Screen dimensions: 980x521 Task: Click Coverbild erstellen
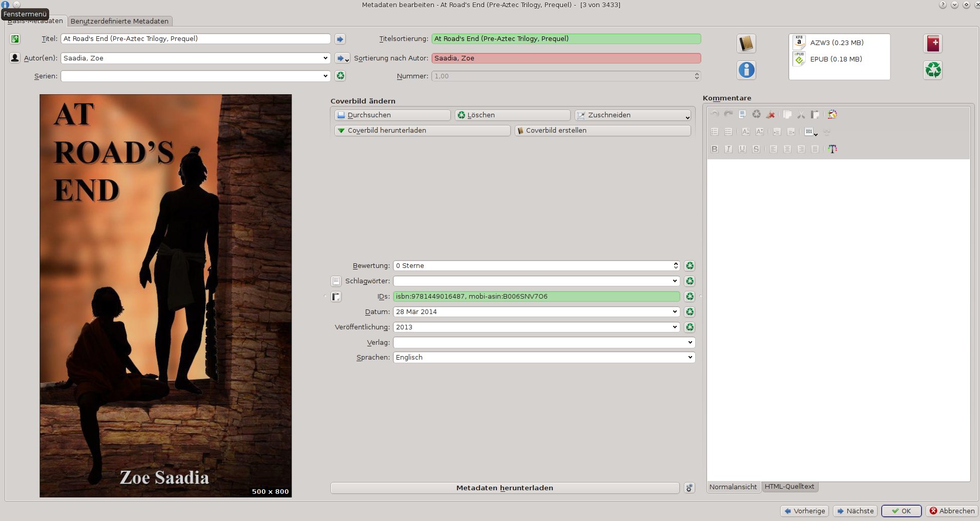[603, 131]
